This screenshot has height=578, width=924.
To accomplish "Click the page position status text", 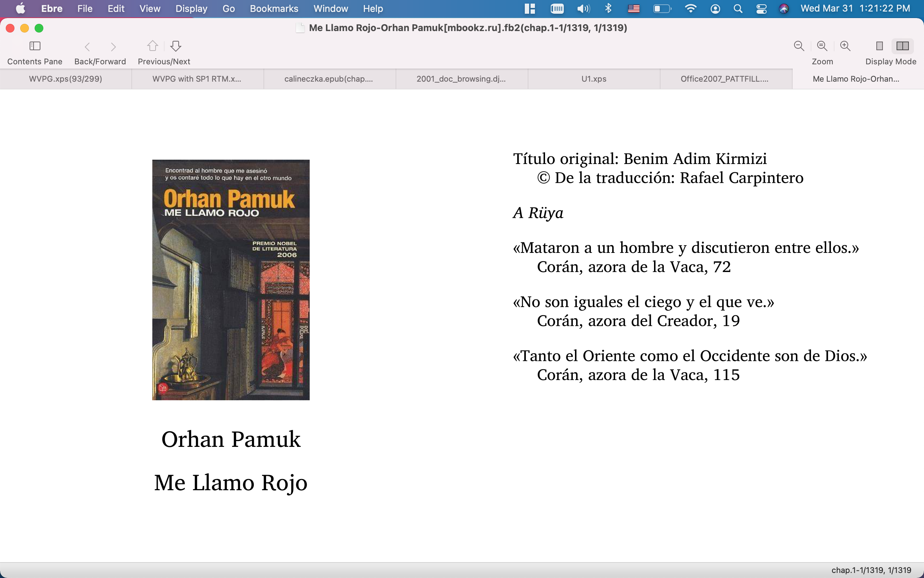I will pyautogui.click(x=871, y=570).
